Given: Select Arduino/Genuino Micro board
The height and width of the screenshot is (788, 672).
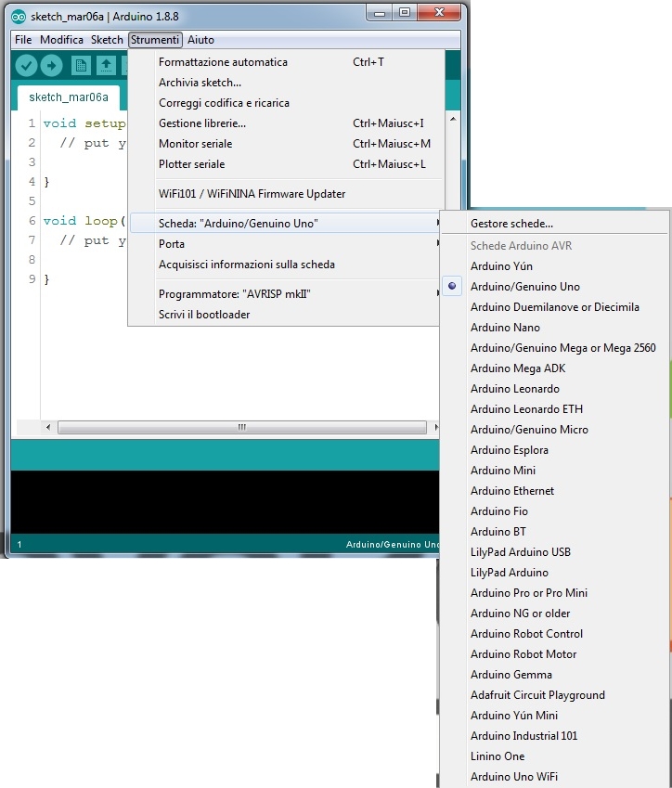Looking at the screenshot, I should 555,430.
